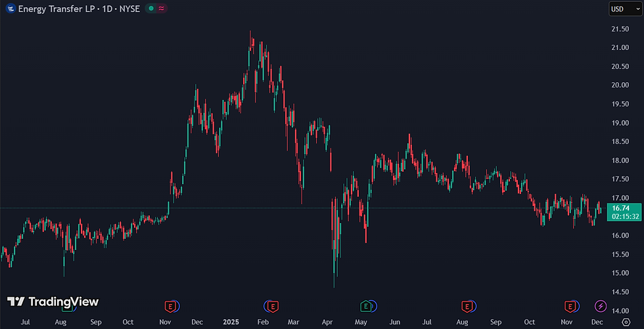Screen dimensions: 644x329
Task: Click the green market open status dot
Action: [152, 8]
